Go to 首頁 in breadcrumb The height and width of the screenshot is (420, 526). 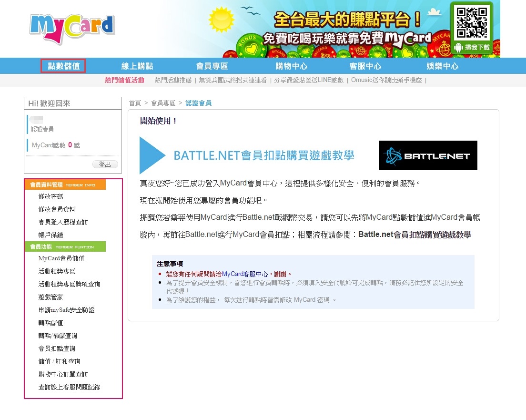click(135, 103)
